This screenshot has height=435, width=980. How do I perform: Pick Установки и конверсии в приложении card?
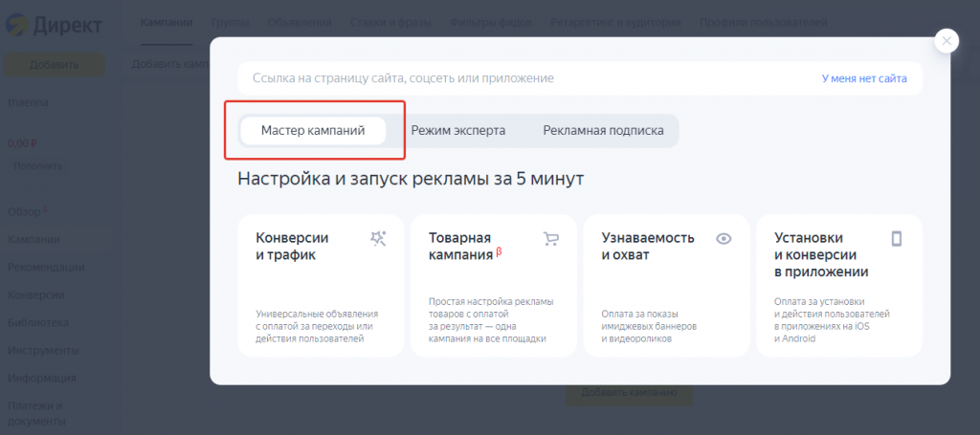pyautogui.click(x=839, y=286)
